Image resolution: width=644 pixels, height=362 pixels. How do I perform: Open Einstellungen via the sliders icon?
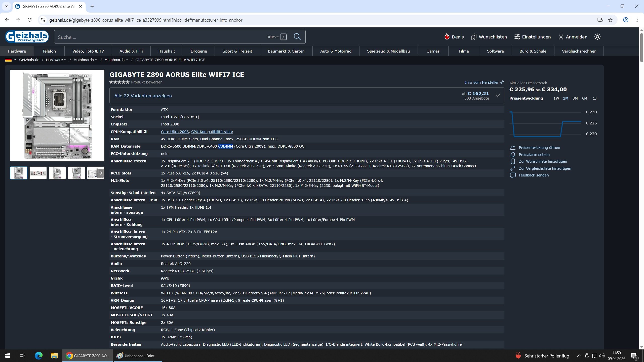point(517,37)
